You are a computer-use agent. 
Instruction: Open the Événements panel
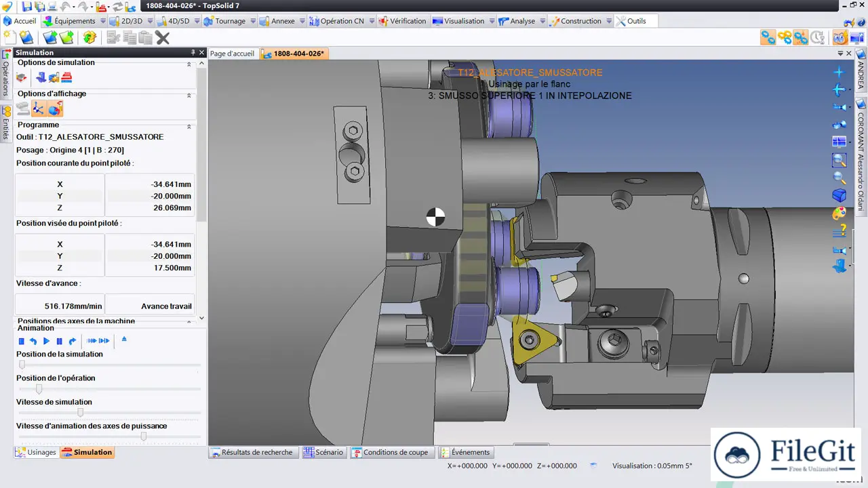[x=465, y=452]
